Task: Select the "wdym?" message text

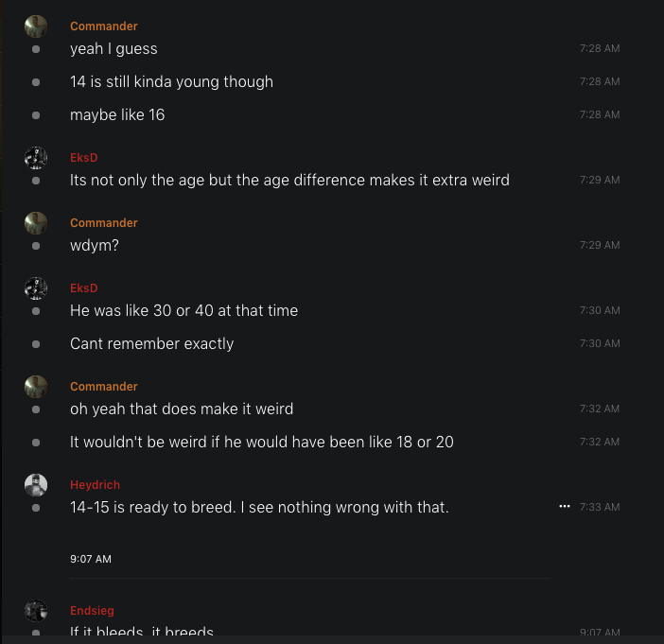Action: point(95,245)
